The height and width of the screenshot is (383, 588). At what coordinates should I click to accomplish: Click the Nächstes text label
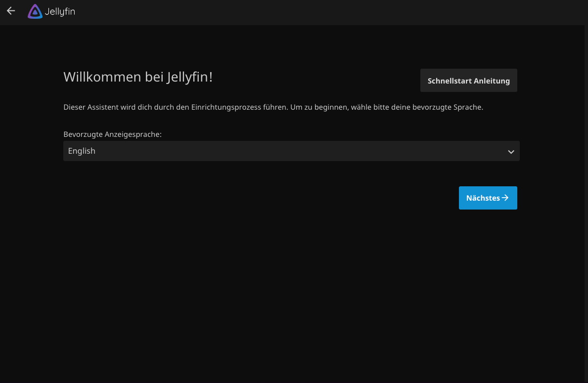(483, 198)
